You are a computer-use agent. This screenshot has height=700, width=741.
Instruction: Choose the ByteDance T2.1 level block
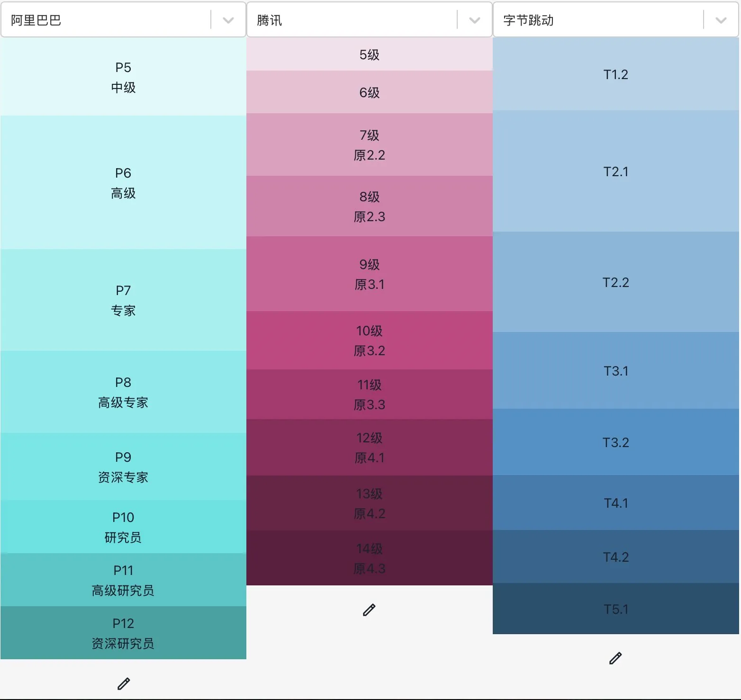pos(616,171)
